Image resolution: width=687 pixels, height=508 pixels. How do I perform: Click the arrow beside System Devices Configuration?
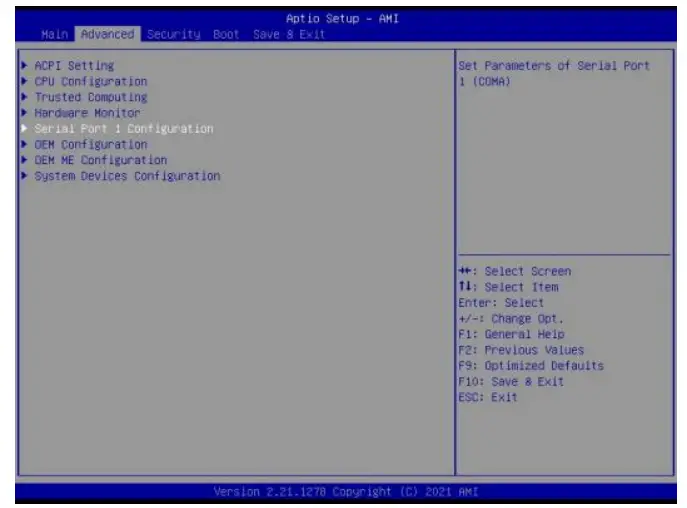25,176
